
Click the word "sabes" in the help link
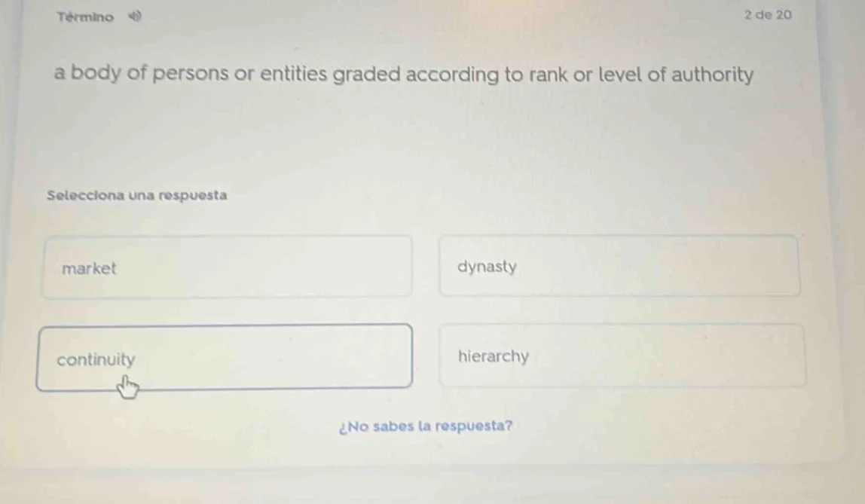(x=393, y=426)
